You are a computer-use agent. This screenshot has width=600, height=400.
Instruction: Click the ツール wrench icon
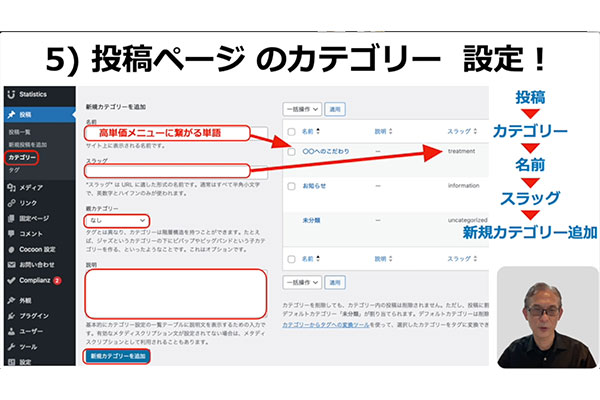[x=11, y=347]
